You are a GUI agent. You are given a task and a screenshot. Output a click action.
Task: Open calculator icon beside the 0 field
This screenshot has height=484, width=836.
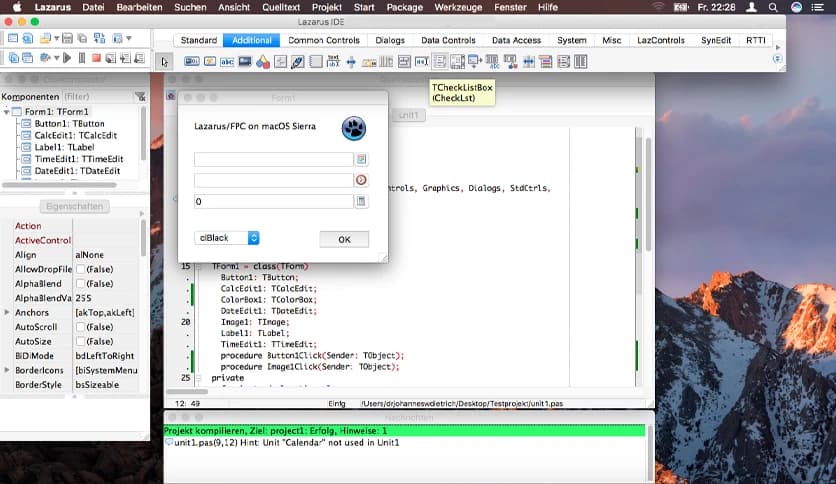point(362,201)
